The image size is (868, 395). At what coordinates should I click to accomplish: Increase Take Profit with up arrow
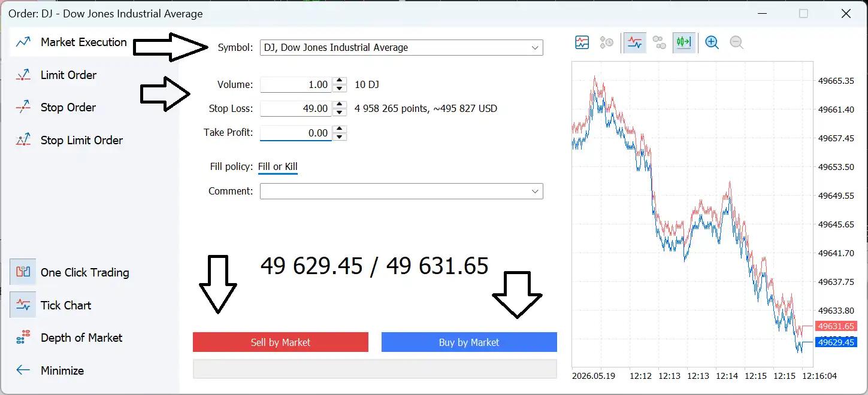click(340, 129)
